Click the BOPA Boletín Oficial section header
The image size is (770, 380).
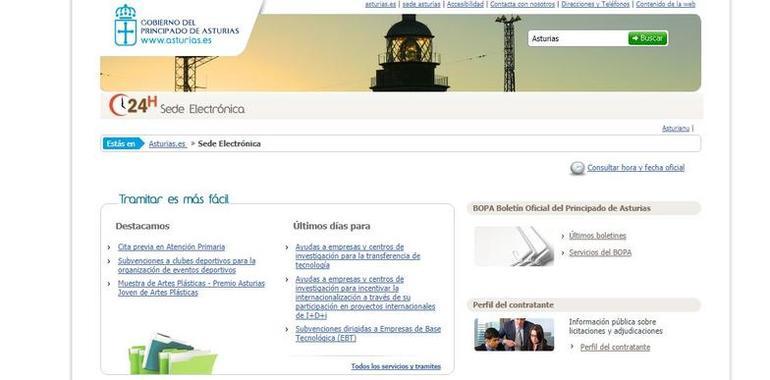[583, 208]
